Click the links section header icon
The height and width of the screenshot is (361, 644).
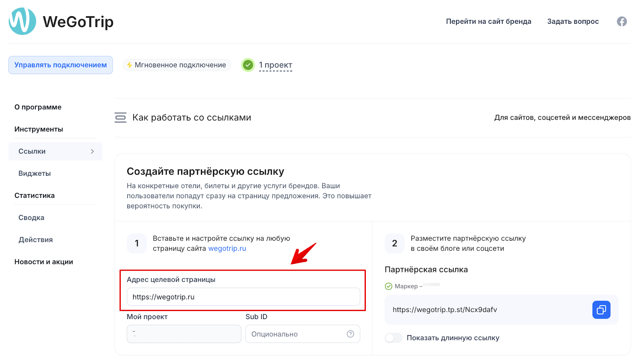point(120,118)
